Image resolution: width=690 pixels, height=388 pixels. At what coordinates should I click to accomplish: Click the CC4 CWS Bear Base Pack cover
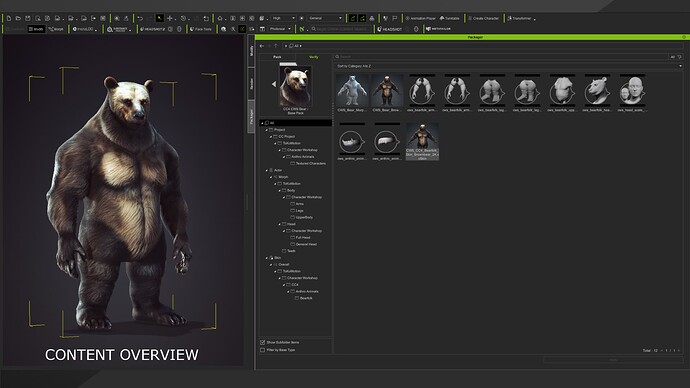[x=295, y=86]
